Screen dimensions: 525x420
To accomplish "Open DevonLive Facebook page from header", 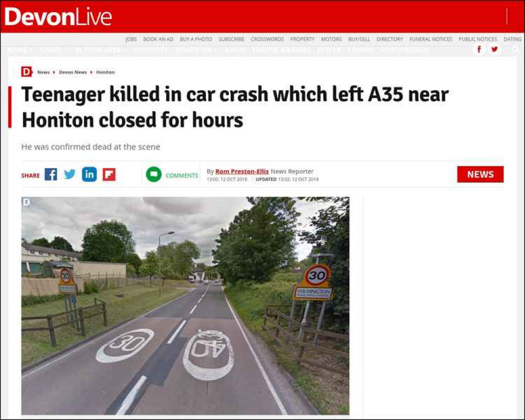I will click(x=479, y=49).
